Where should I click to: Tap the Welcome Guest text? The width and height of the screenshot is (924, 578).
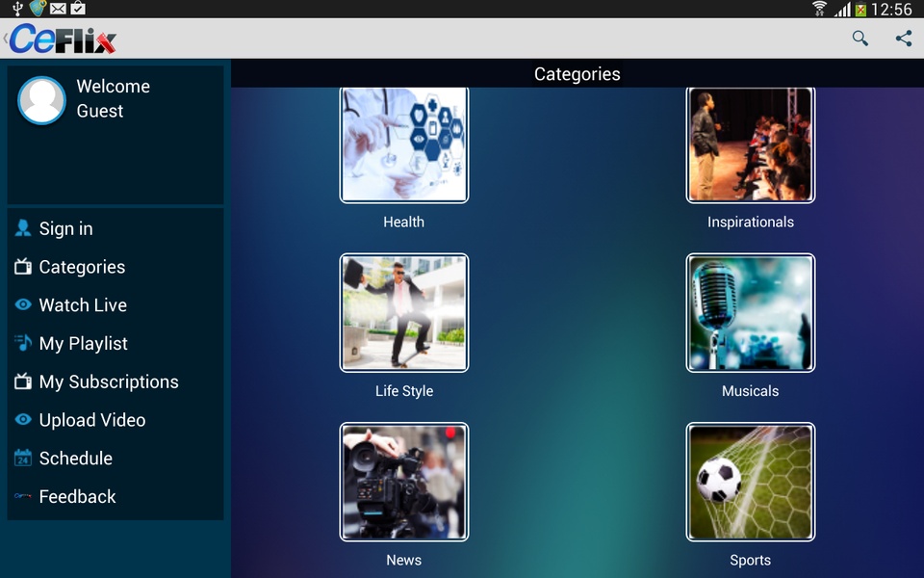pyautogui.click(x=114, y=98)
